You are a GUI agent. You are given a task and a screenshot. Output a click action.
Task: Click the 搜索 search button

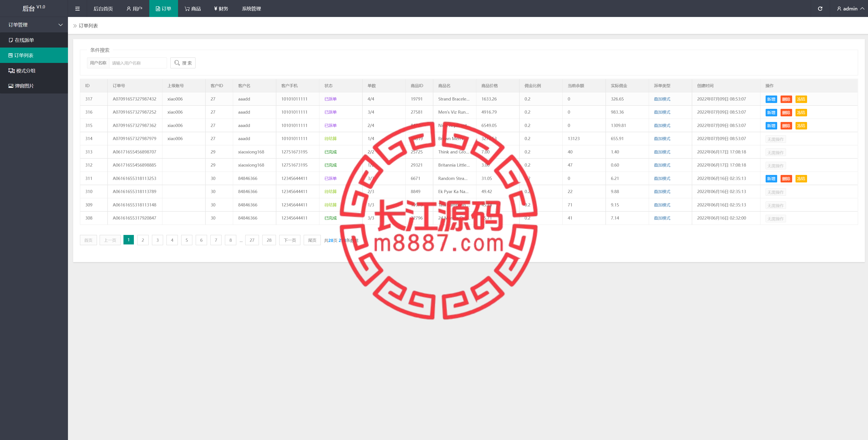(x=183, y=63)
